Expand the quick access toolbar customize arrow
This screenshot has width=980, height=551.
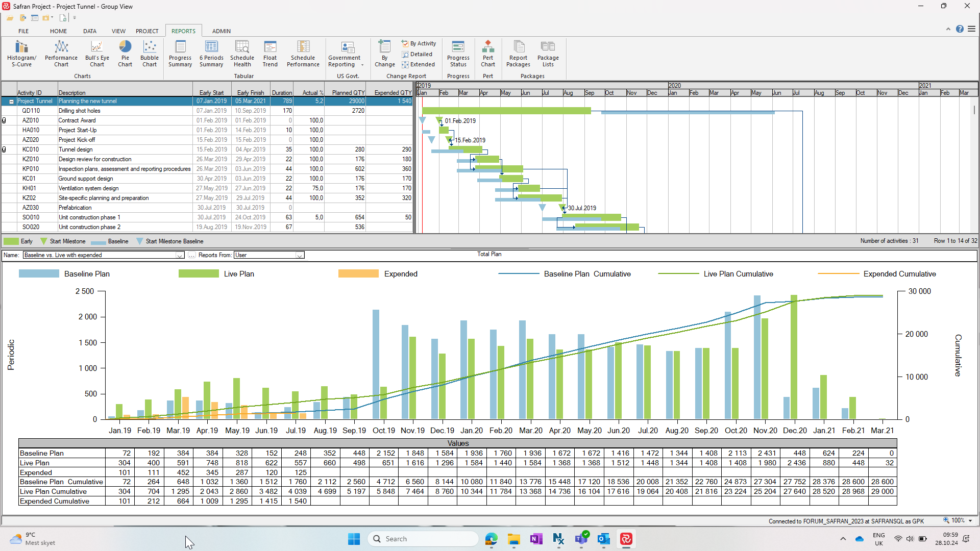pos(75,18)
